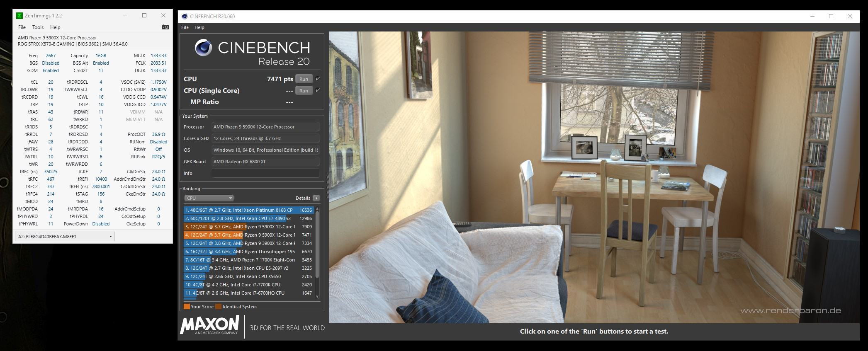This screenshot has height=351, width=868.
Task: Click the ZenTimings app logo icon
Action: tap(19, 16)
